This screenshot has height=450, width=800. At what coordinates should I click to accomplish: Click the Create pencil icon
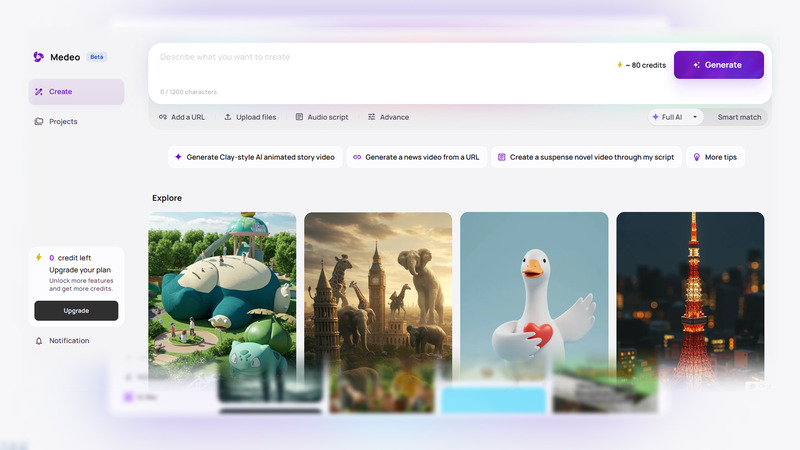(x=39, y=92)
